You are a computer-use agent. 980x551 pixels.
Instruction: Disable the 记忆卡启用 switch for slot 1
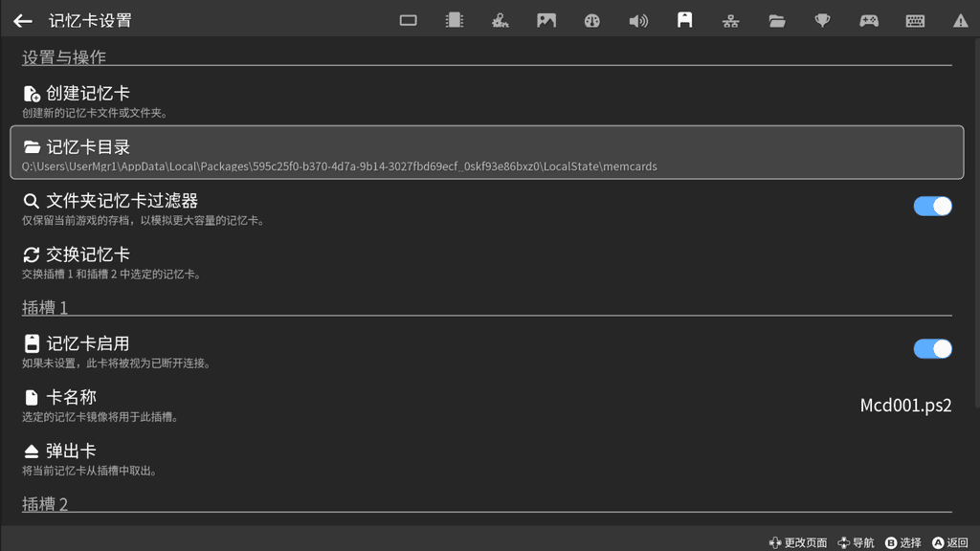932,348
